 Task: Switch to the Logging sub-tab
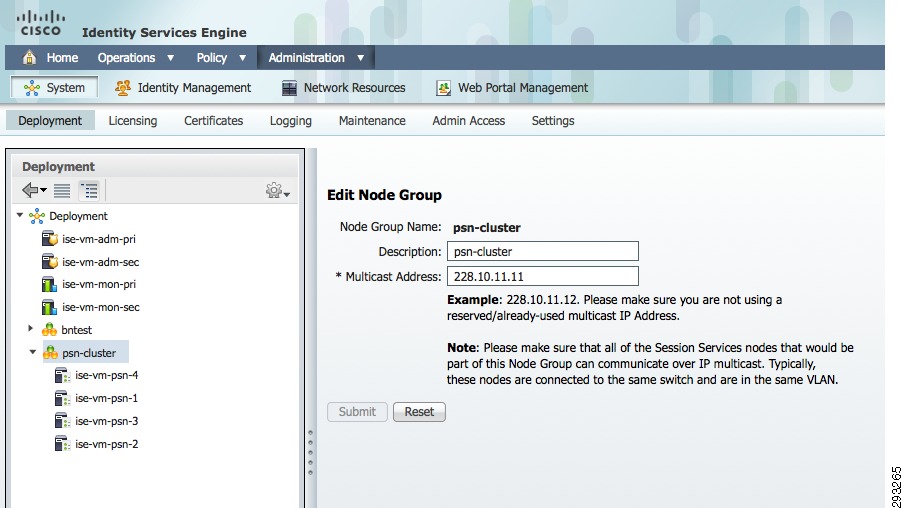291,121
